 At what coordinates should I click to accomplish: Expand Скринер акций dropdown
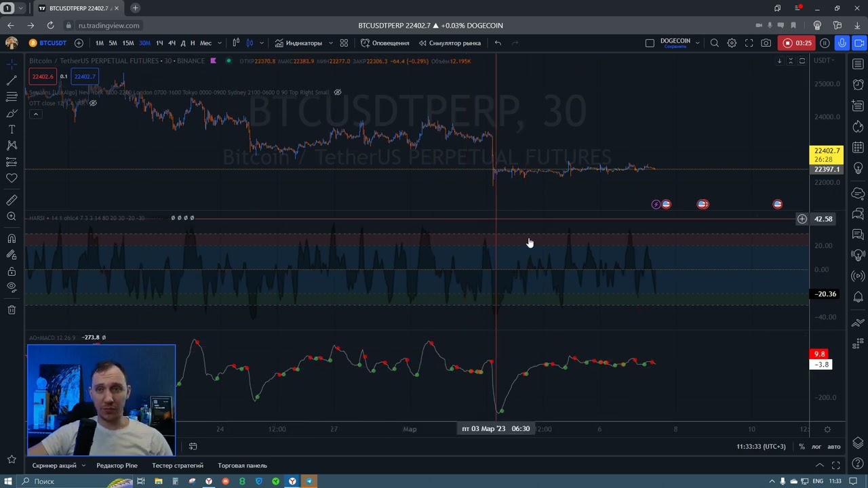coord(83,466)
